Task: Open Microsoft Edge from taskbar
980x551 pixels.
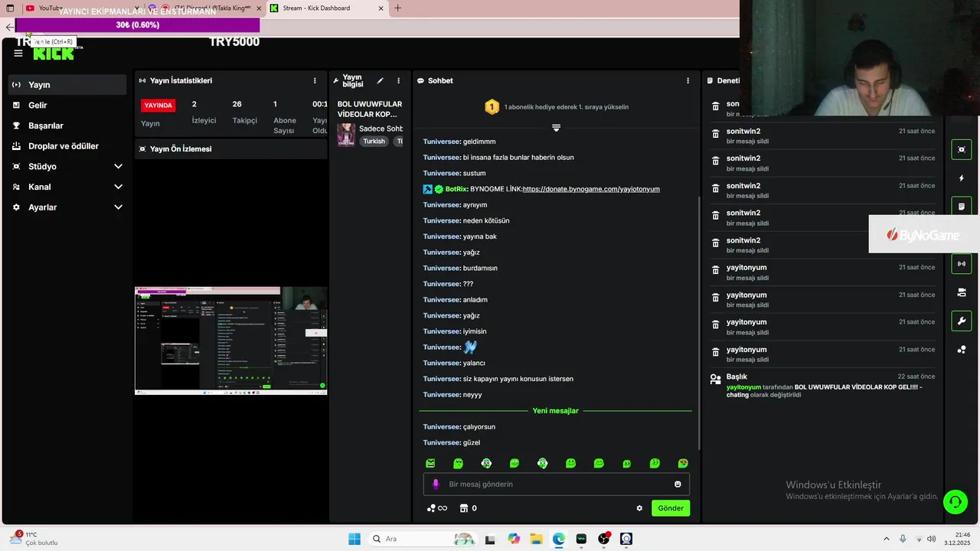Action: (x=559, y=539)
